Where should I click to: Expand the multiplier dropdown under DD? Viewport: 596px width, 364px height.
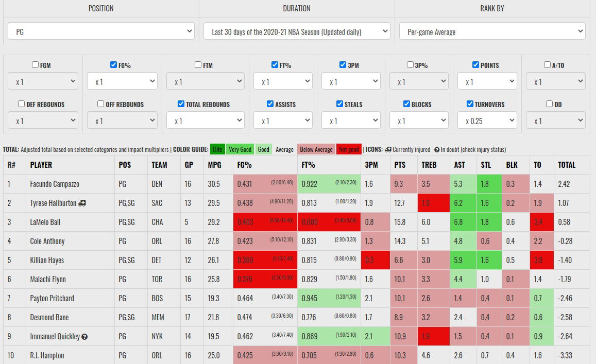pos(556,120)
